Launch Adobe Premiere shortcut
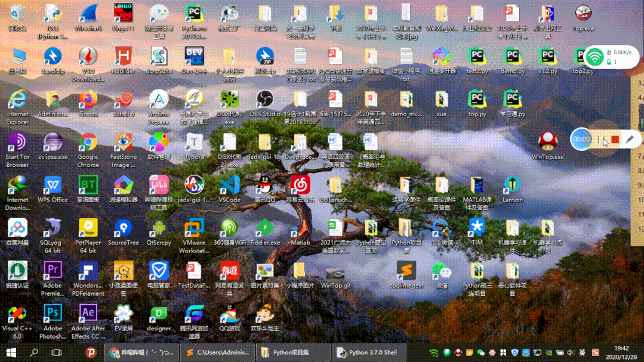This screenshot has height=362, width=644. (53, 279)
